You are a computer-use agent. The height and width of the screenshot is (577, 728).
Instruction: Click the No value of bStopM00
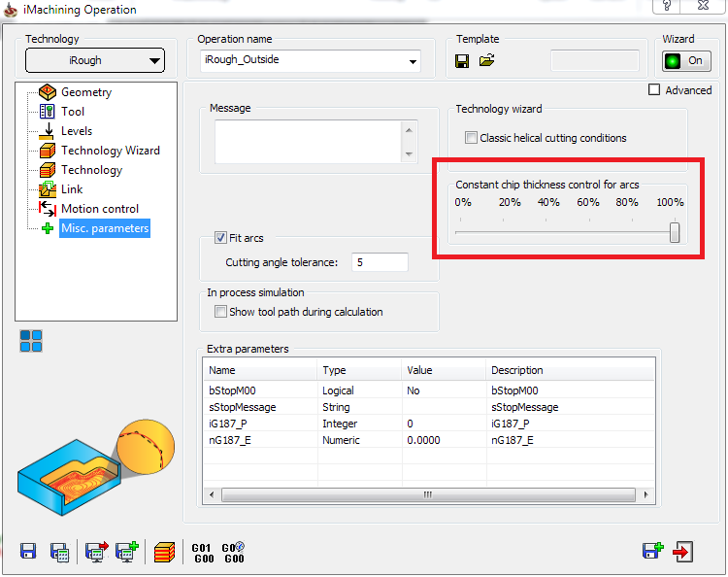click(x=414, y=390)
